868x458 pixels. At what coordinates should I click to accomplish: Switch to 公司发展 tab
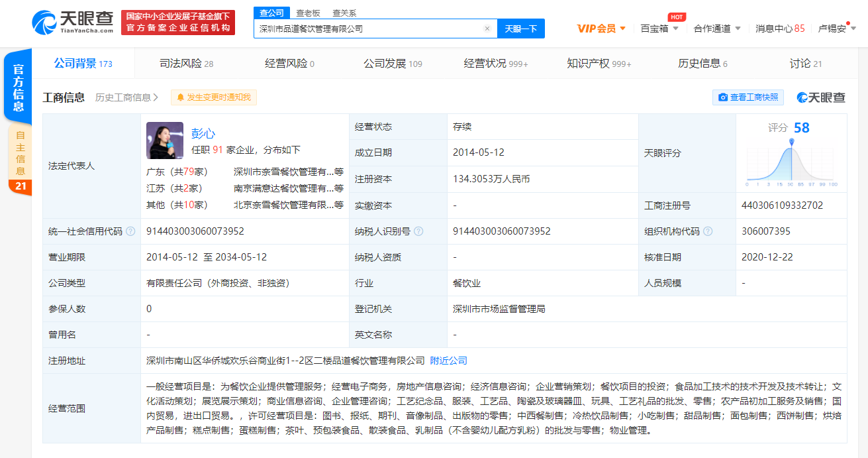point(393,64)
